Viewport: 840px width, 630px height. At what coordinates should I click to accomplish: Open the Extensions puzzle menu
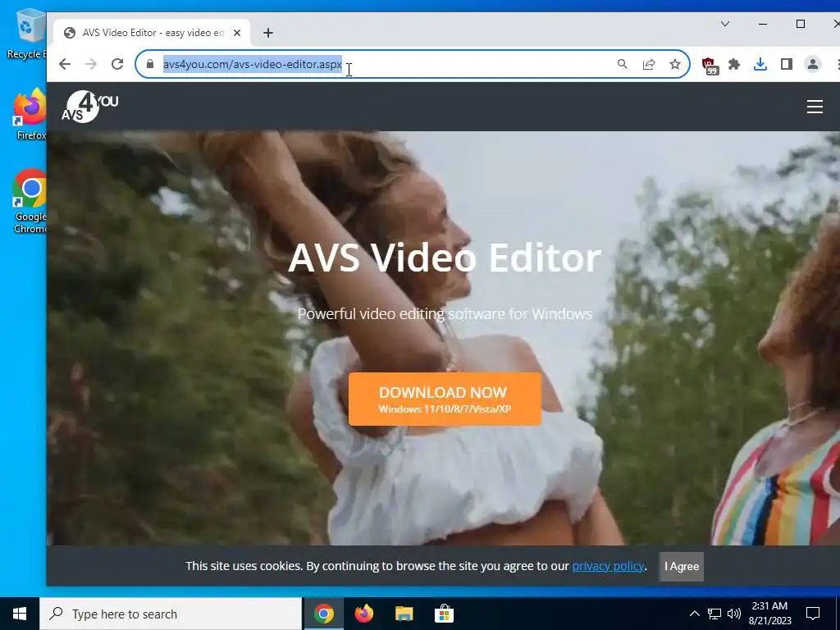tap(734, 64)
